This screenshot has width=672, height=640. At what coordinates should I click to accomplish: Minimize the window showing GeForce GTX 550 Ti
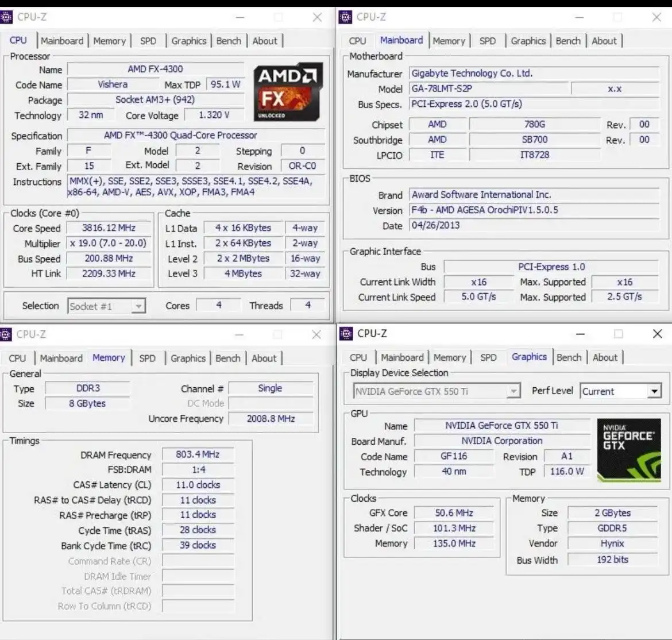[581, 334]
